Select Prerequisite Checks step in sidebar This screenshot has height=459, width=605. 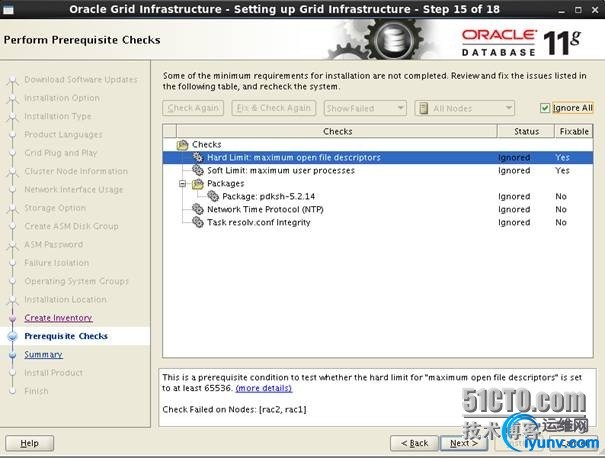pos(66,336)
